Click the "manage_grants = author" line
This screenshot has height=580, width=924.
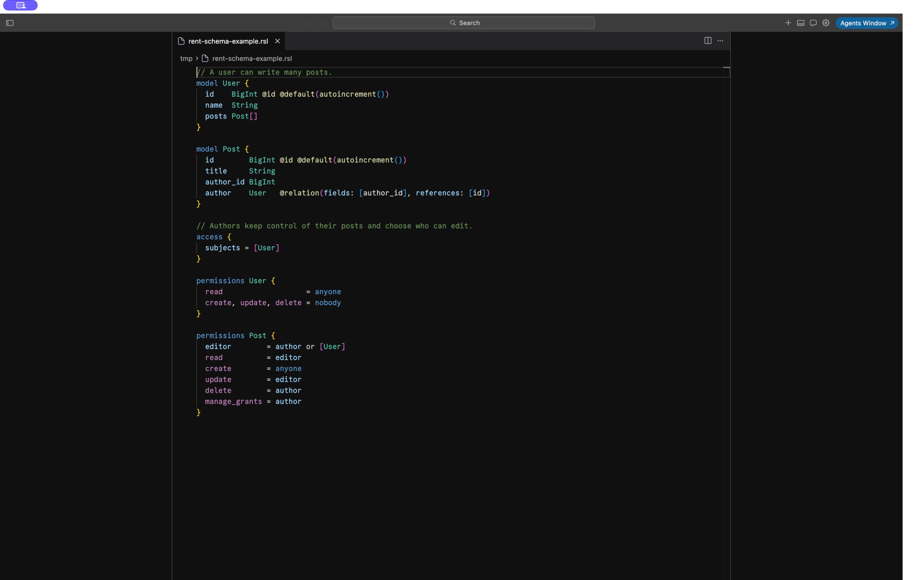coord(253,401)
